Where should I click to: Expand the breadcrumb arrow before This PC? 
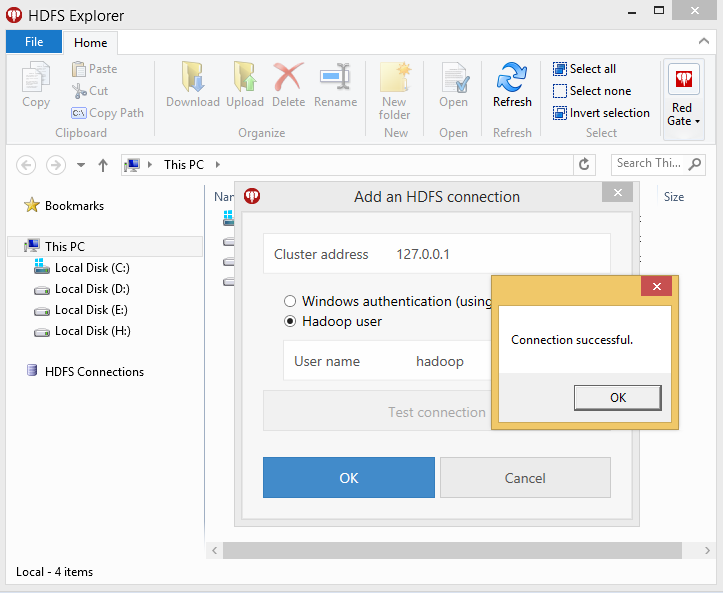tap(150, 165)
